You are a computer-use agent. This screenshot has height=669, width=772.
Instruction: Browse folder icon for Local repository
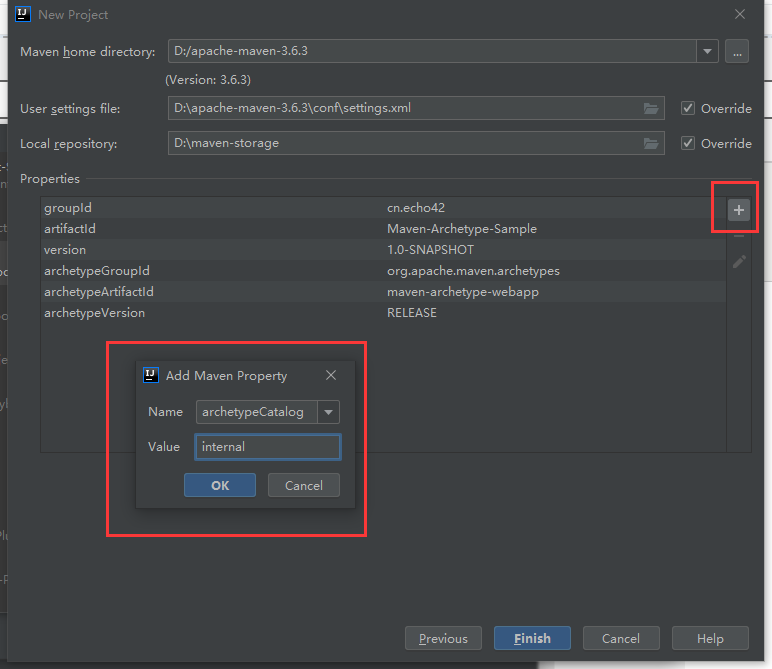pos(651,143)
